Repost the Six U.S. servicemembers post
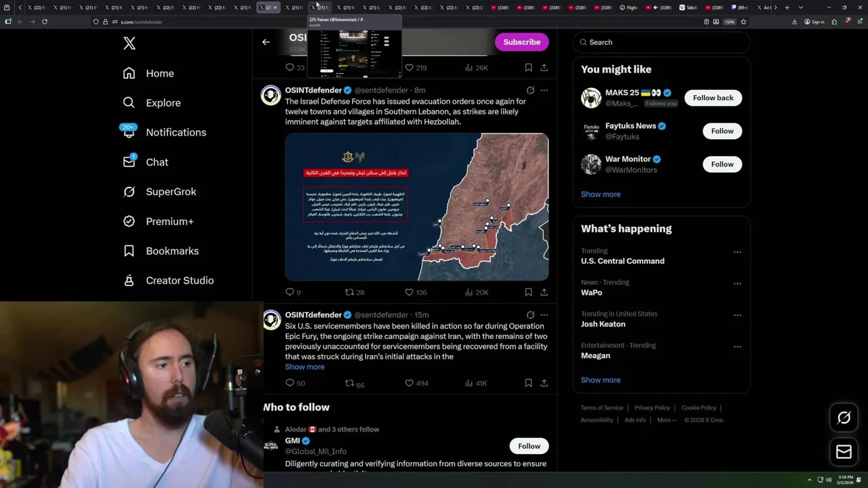 (355, 383)
